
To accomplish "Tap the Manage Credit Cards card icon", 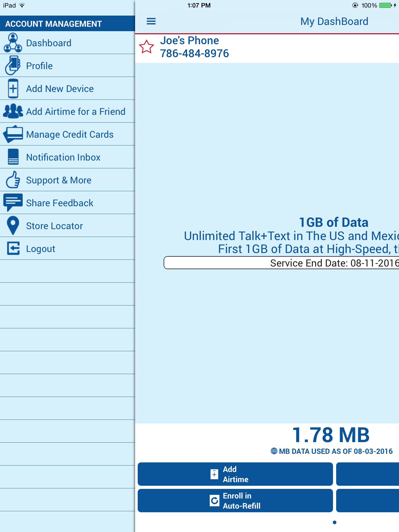I will 13,134.
